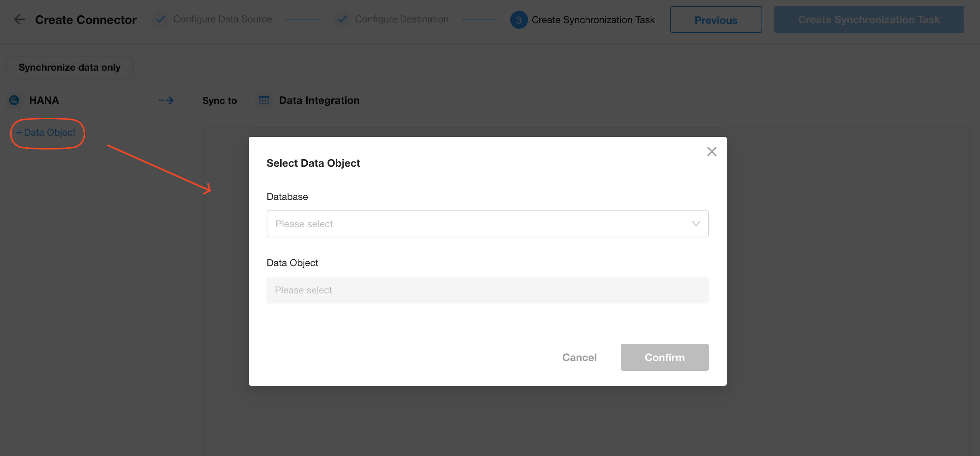Expand Database list via chevron arrow
This screenshot has height=456, width=980.
pos(695,224)
